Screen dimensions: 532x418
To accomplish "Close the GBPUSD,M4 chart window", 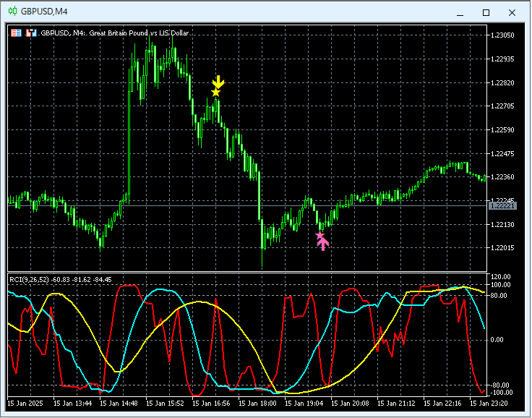I will coord(512,13).
